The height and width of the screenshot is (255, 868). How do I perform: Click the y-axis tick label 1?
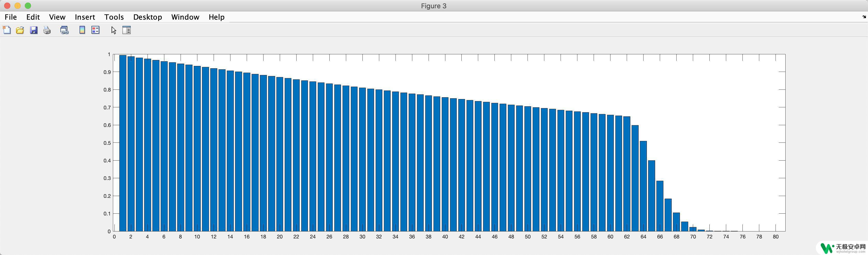point(109,54)
